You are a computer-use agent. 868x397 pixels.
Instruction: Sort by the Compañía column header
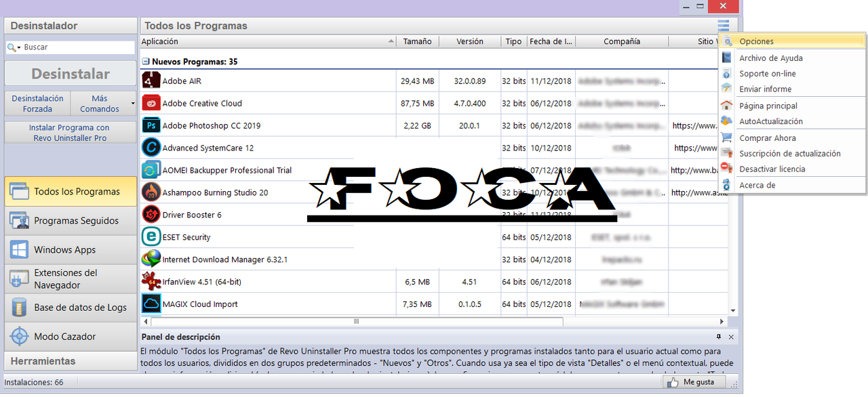coord(622,41)
